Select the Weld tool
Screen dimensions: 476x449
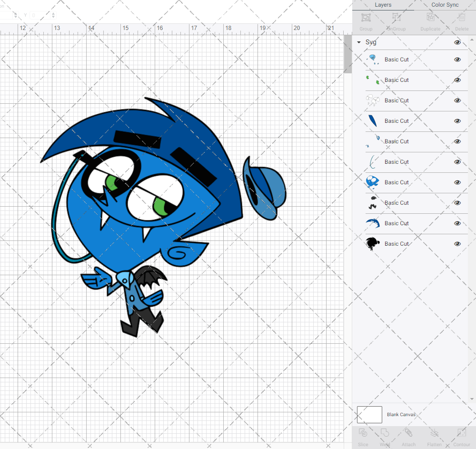385,433
